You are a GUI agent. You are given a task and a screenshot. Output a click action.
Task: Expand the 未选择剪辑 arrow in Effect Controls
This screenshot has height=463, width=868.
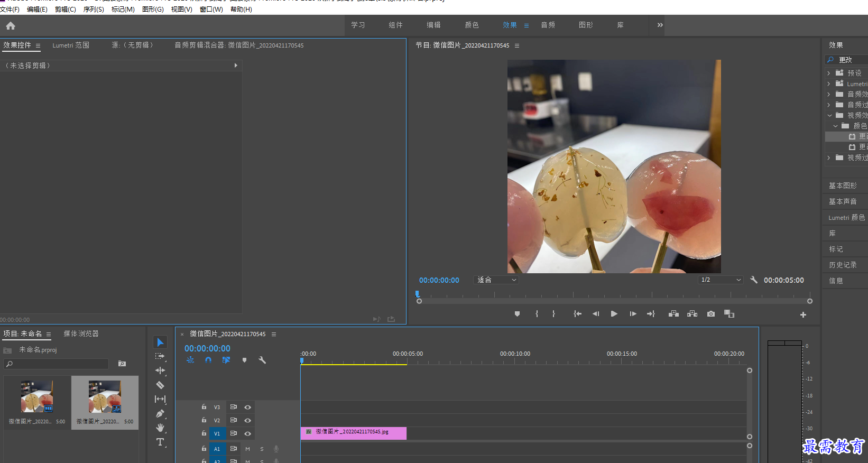[x=236, y=66]
